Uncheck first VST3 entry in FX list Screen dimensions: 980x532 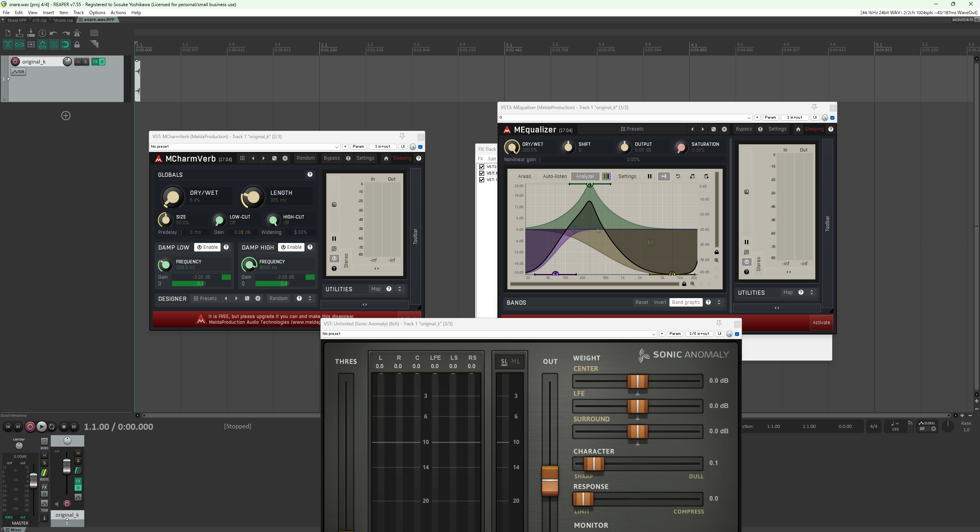(x=482, y=167)
